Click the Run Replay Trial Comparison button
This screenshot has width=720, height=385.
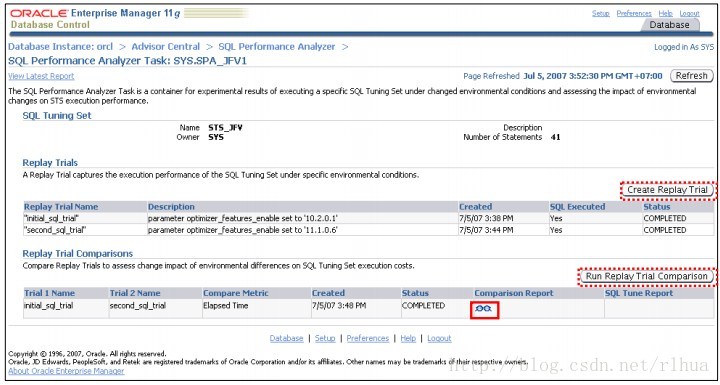click(647, 277)
